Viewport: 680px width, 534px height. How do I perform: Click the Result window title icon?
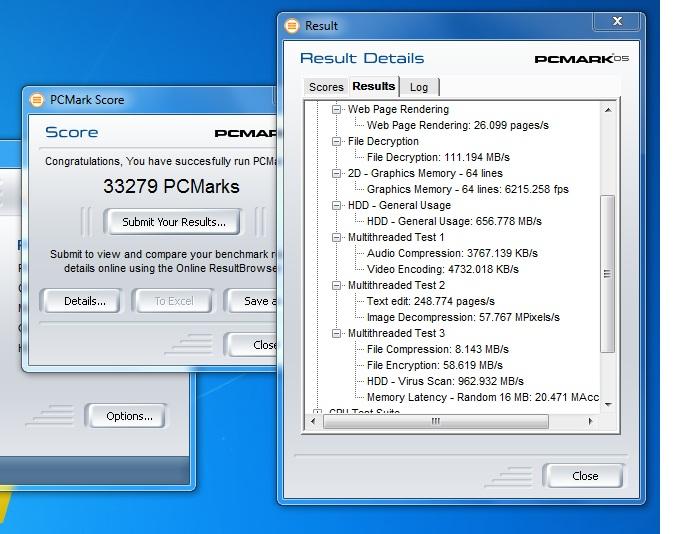coord(292,26)
